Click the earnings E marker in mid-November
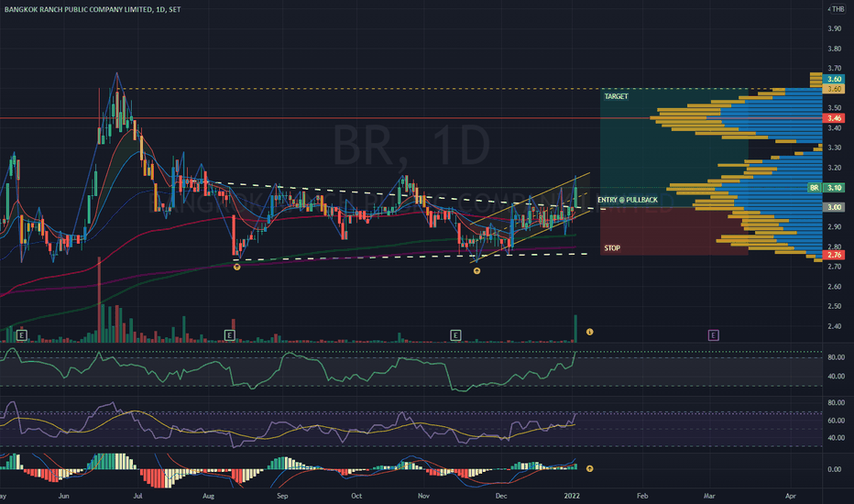This screenshot has width=854, height=504. tap(456, 335)
